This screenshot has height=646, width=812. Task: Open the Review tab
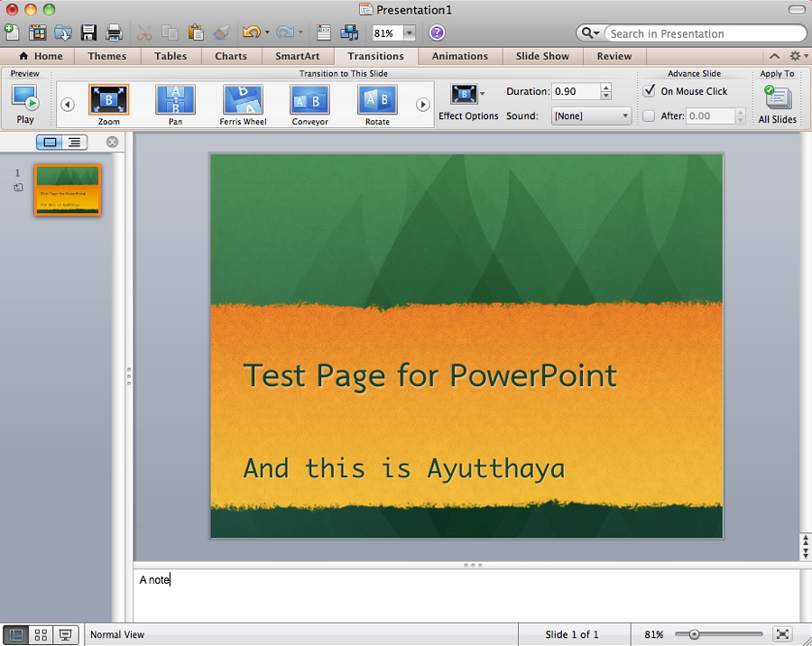[614, 56]
